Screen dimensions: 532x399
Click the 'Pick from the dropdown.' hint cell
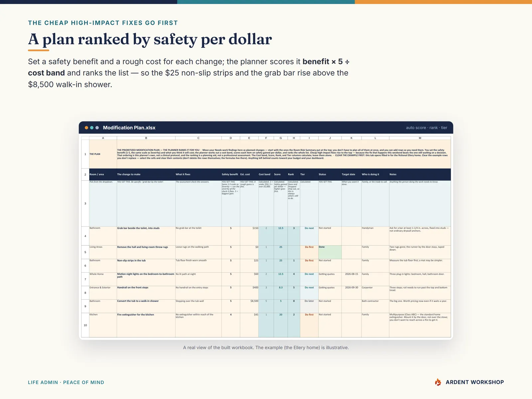pyautogui.click(x=103, y=203)
